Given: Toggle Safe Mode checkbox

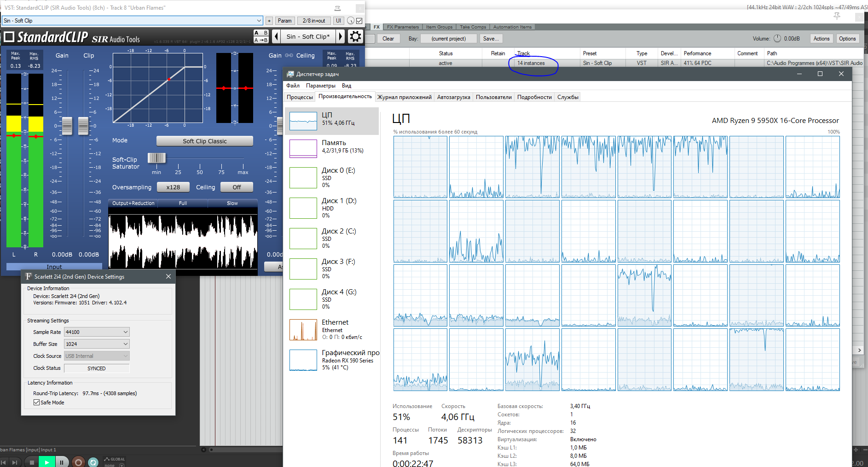Looking at the screenshot, I should [36, 403].
